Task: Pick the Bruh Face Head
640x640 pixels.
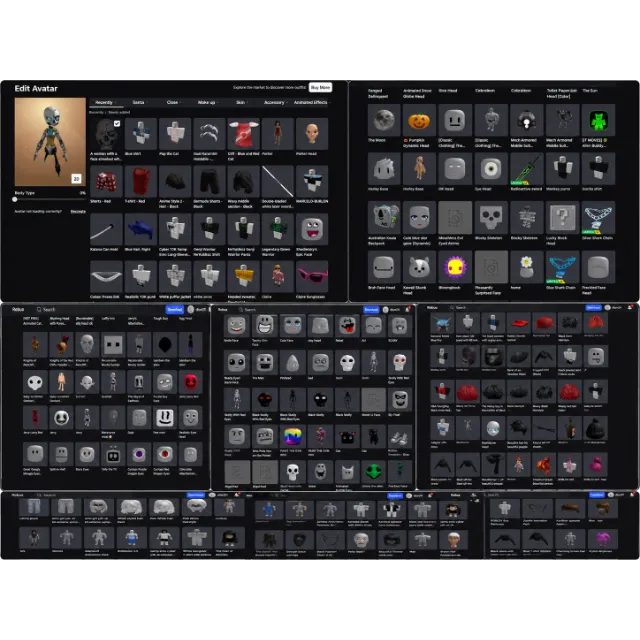Action: tap(384, 267)
